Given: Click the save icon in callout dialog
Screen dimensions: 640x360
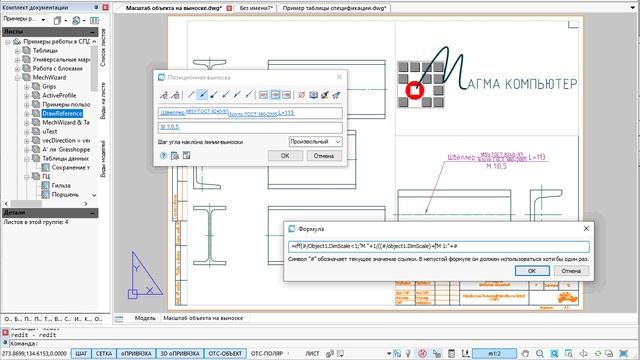Looking at the screenshot, I should point(187,156).
